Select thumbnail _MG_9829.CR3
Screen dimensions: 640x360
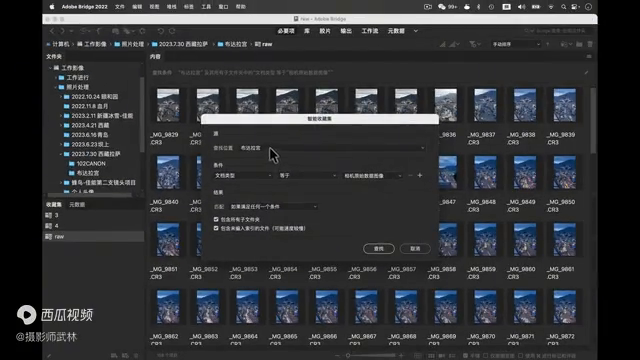pyautogui.click(x=168, y=105)
